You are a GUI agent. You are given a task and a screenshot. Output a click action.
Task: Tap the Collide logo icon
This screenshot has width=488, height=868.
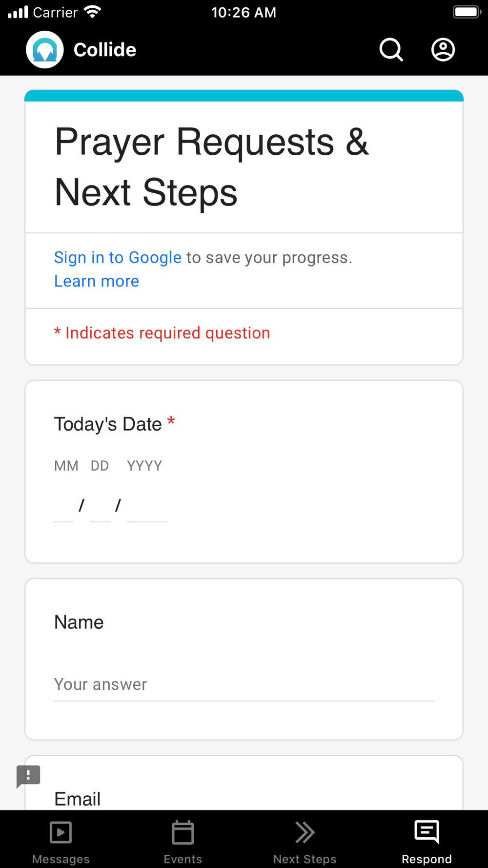click(45, 50)
